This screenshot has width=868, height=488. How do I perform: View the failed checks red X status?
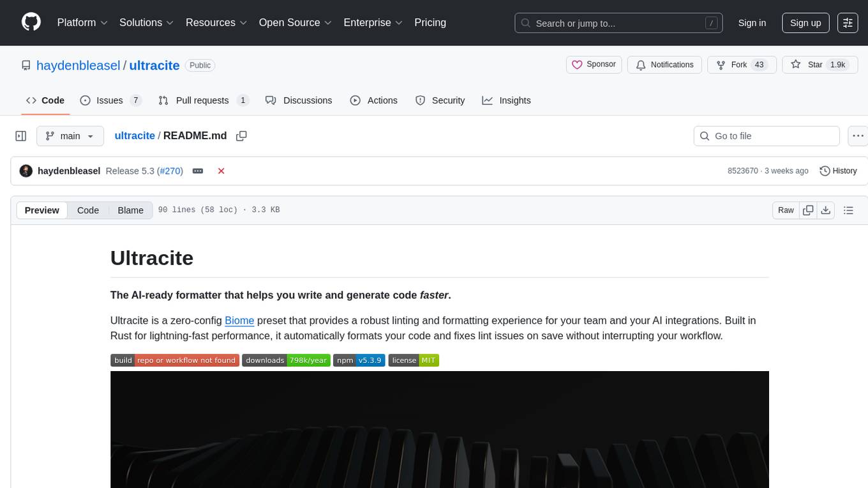[221, 171]
